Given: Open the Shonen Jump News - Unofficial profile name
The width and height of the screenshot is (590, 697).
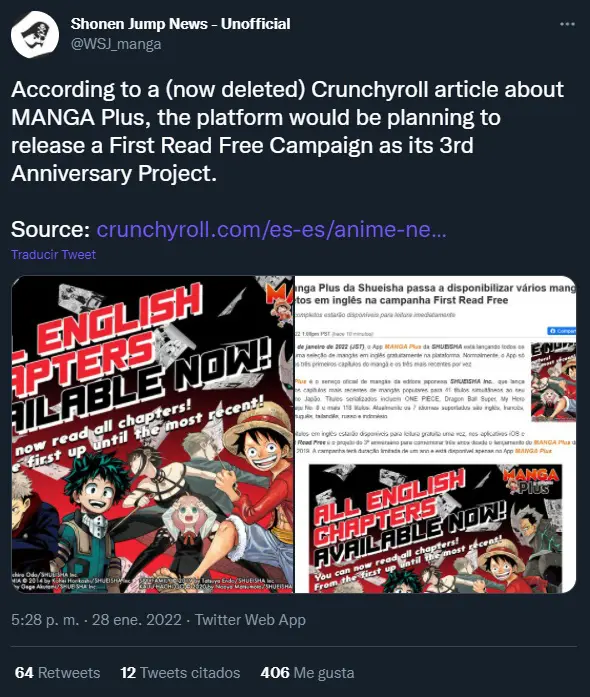Looking at the screenshot, I should pos(181,24).
